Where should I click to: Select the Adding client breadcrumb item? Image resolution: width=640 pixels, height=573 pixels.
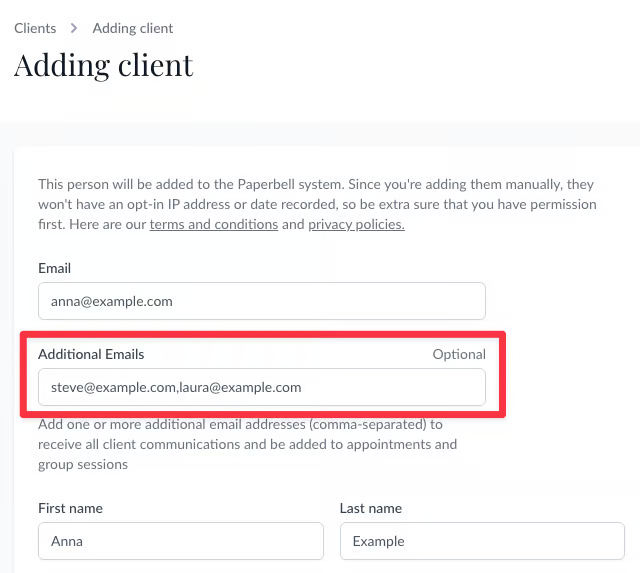[133, 28]
